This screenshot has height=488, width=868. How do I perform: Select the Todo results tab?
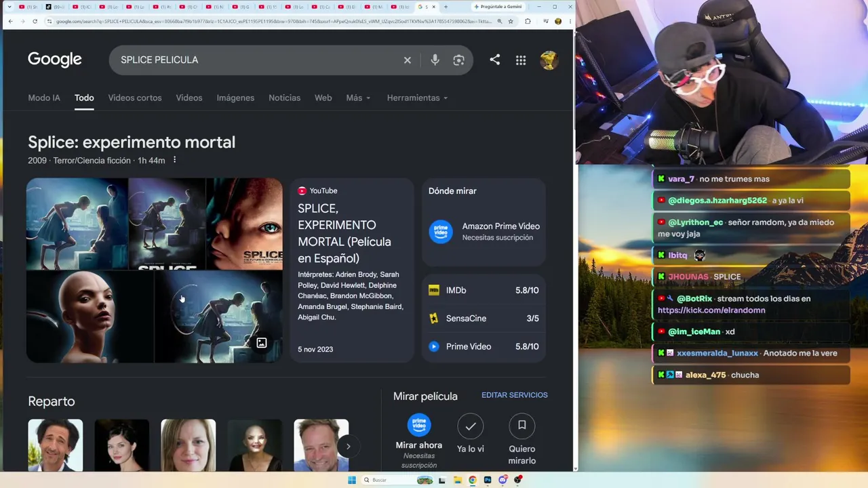tap(84, 98)
